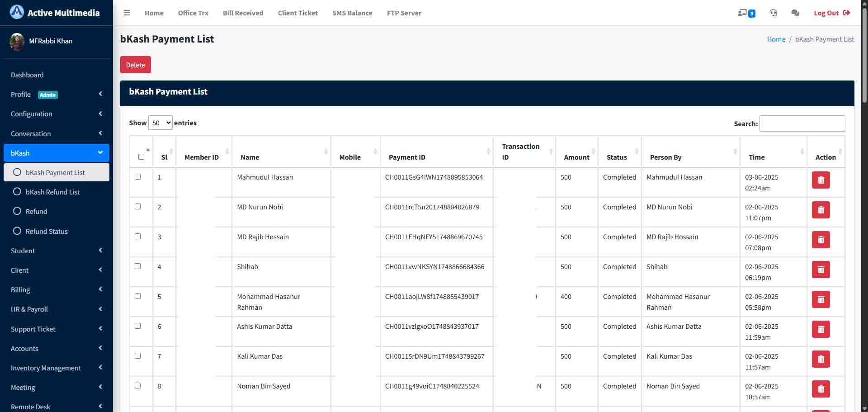Screen dimensions: 868x412
Task: Open the chat messages icon
Action: coord(795,13)
